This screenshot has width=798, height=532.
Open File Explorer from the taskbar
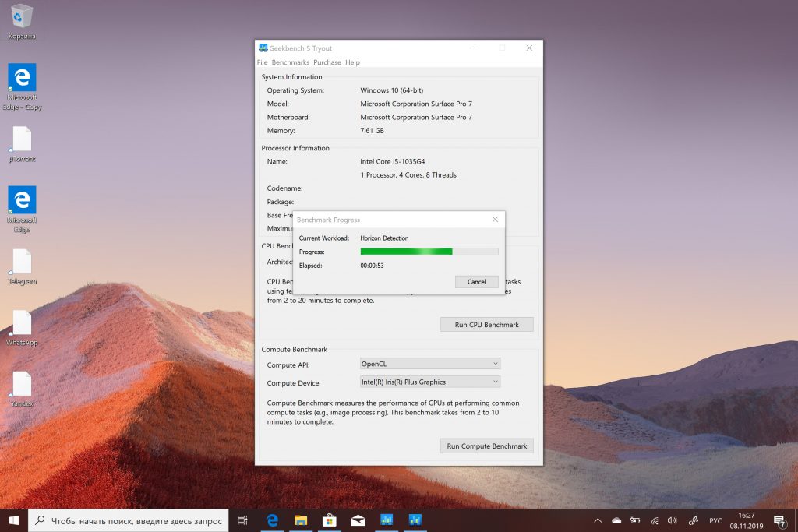pyautogui.click(x=301, y=520)
